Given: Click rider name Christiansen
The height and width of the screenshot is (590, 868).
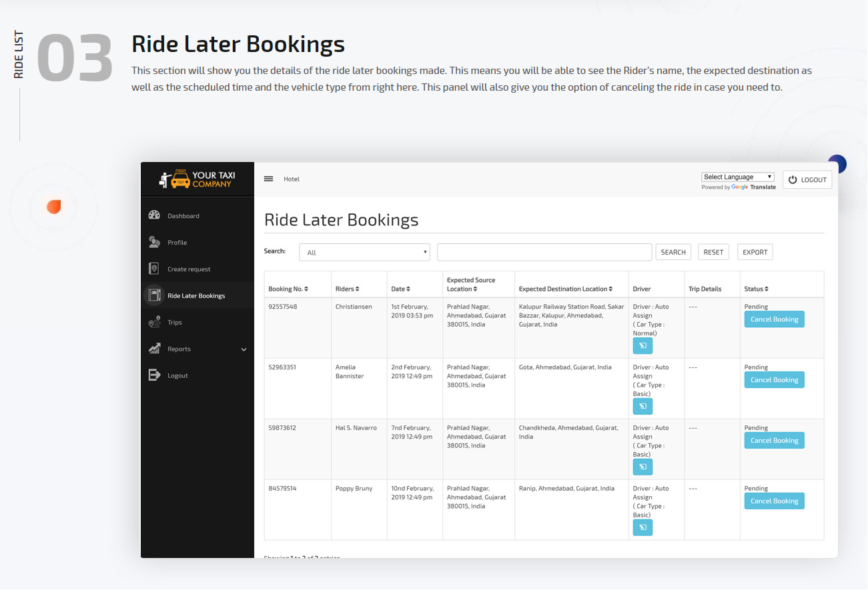Looking at the screenshot, I should click(x=354, y=307).
